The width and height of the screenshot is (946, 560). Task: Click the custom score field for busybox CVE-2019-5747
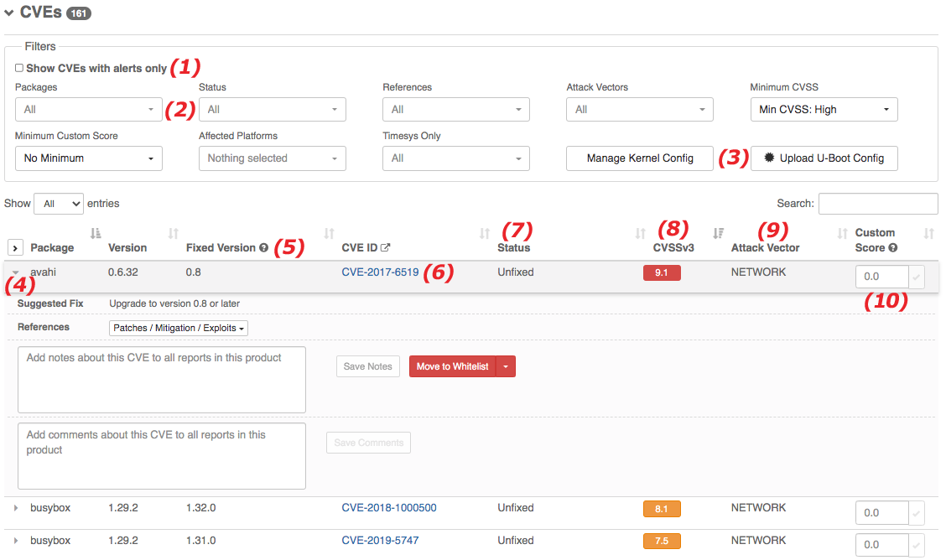(x=882, y=544)
